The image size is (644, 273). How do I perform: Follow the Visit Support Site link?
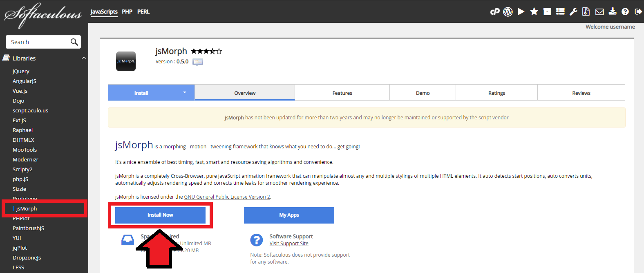click(x=289, y=244)
